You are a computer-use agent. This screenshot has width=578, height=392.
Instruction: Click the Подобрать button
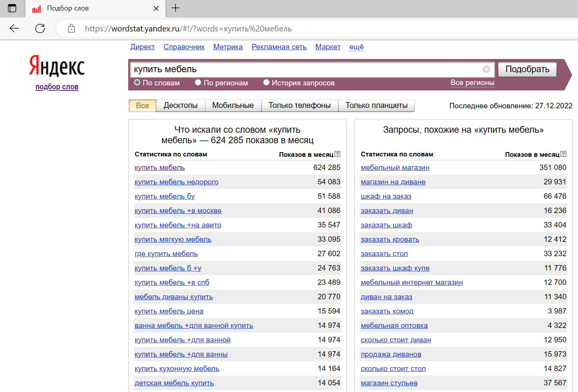click(527, 69)
